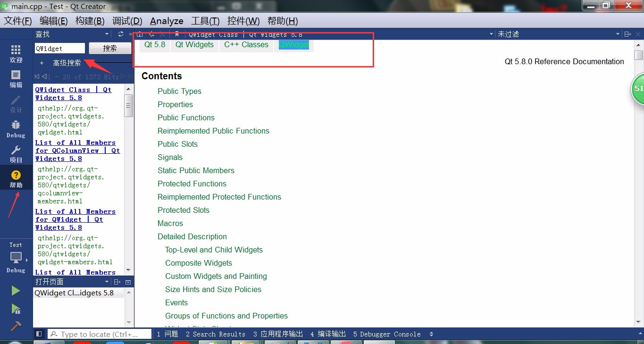Open the 控件(W) menu
Screen dimensions: 644x344
tap(243, 21)
